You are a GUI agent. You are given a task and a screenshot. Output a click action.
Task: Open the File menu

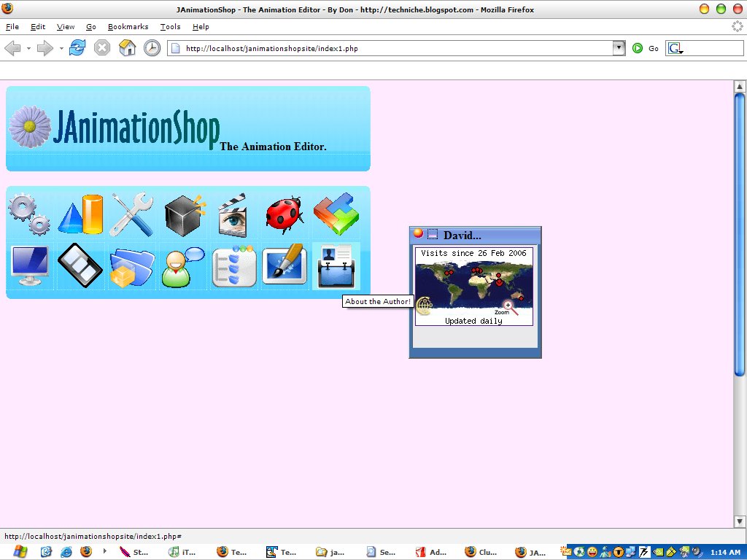(x=12, y=27)
